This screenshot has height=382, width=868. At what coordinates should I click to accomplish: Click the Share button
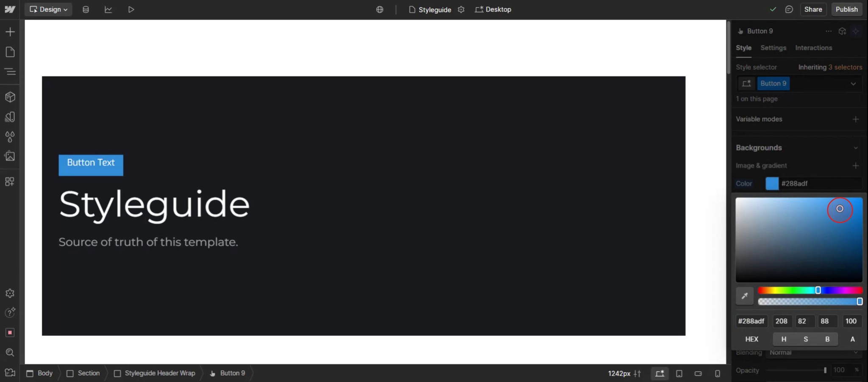click(812, 9)
